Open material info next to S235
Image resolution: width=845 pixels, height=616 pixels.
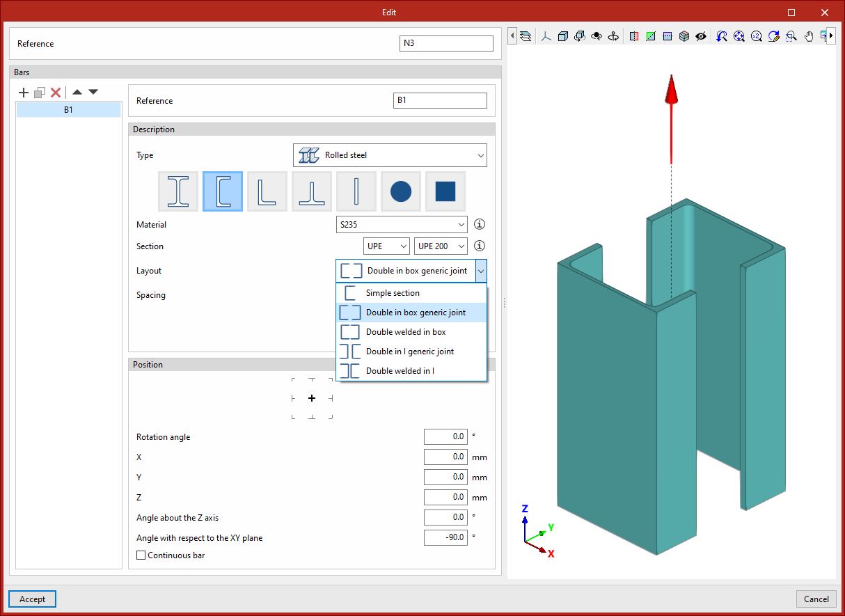tap(479, 225)
